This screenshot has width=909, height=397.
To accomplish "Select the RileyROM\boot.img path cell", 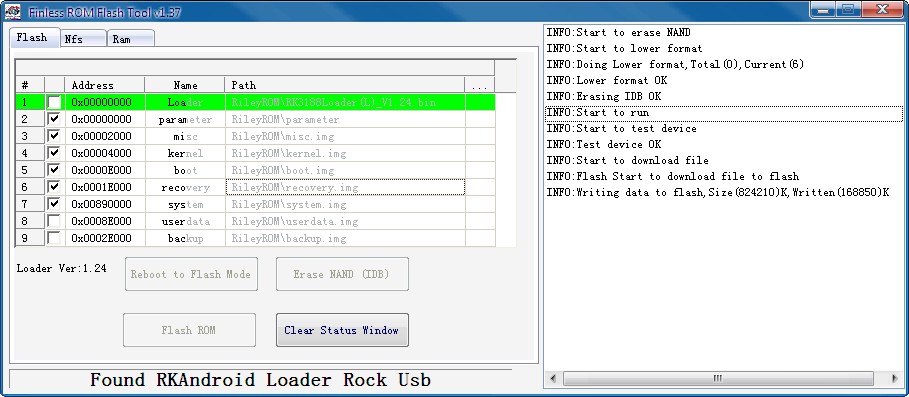I will (345, 170).
